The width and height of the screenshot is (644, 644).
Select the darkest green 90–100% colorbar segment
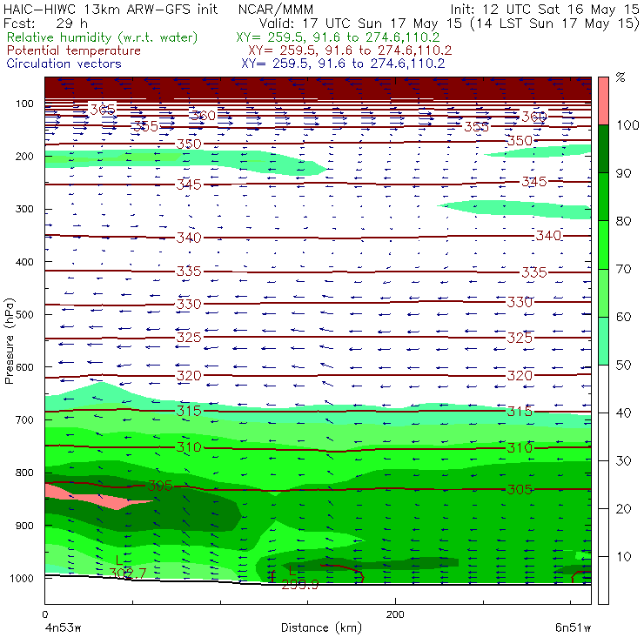click(x=603, y=149)
